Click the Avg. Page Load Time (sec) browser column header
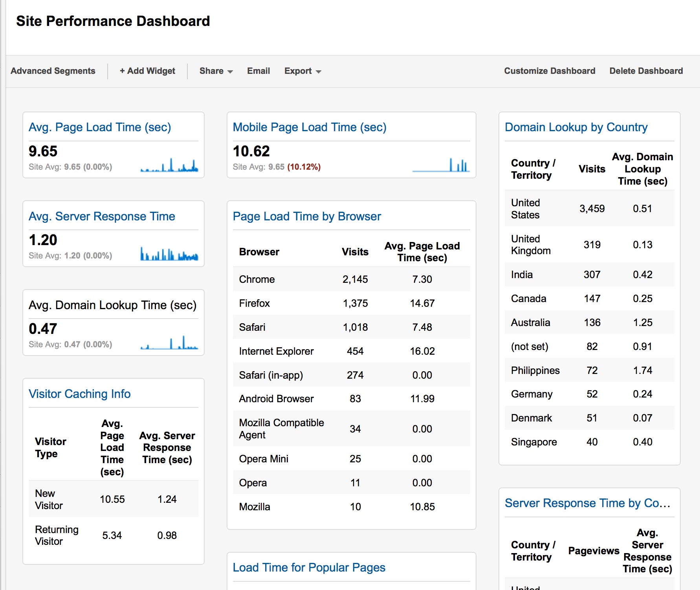700x590 pixels. click(x=422, y=252)
